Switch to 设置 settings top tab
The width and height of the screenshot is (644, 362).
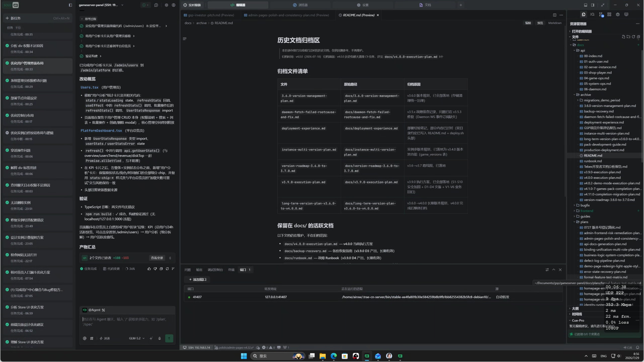tap(363, 5)
